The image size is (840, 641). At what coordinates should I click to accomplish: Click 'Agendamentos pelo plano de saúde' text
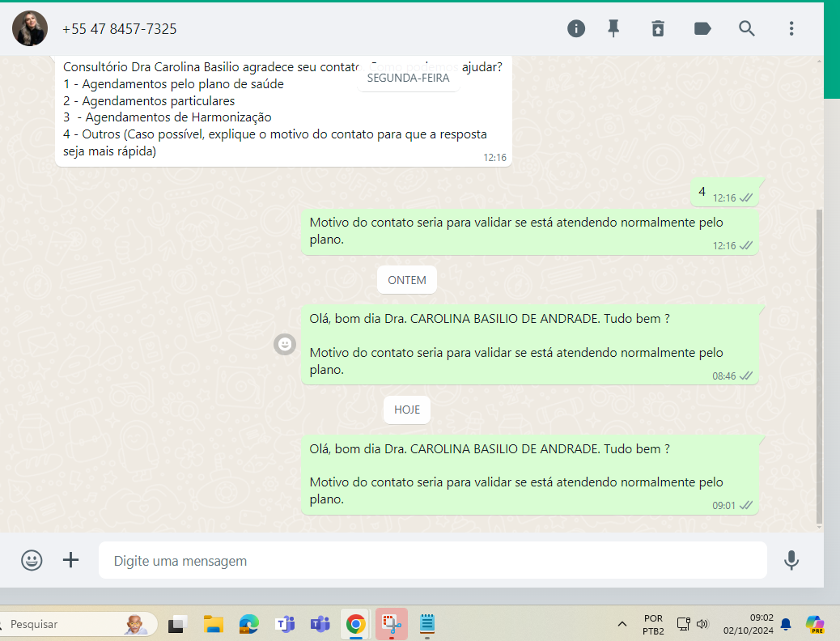pos(183,84)
